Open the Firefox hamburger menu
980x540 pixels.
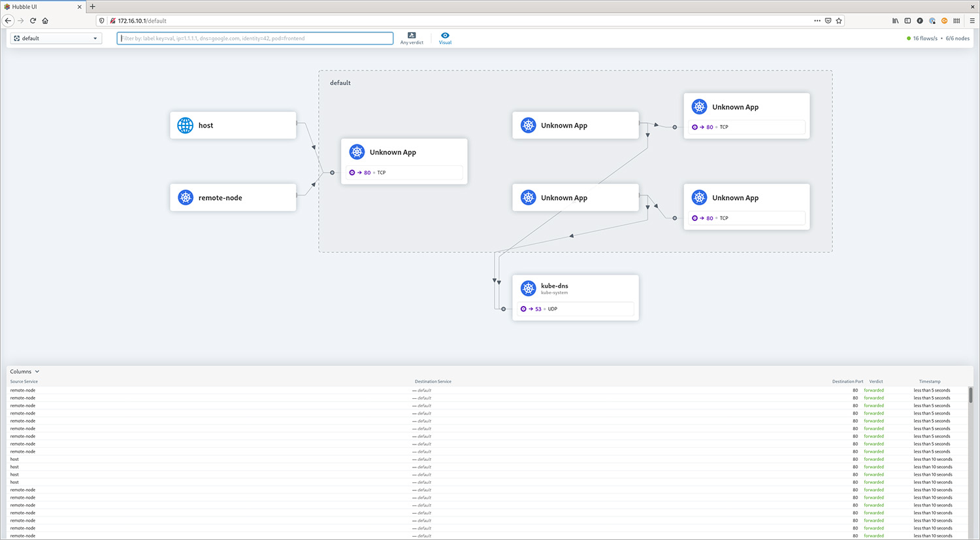click(973, 20)
